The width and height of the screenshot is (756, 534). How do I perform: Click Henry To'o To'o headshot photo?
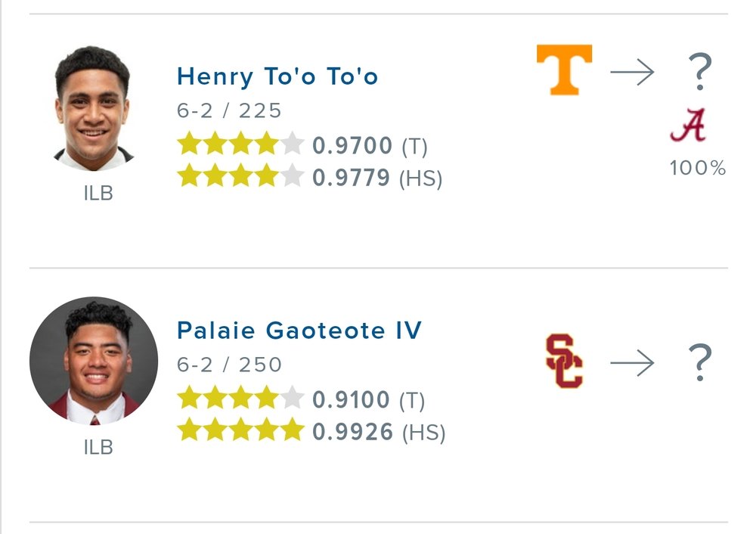pos(93,107)
